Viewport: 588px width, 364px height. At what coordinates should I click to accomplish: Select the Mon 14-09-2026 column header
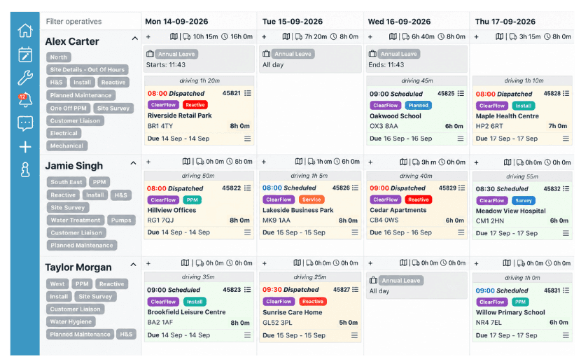tap(176, 22)
